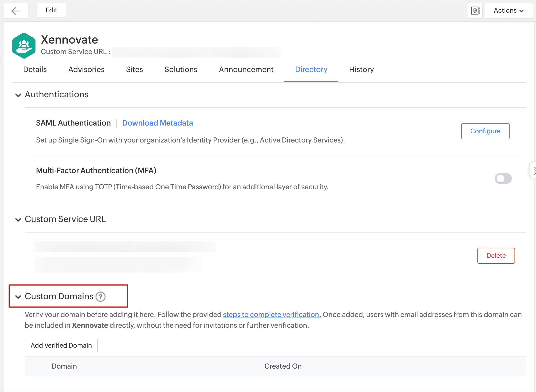Click the Custom Domains help question icon
Viewport: 536px width, 392px height.
click(101, 297)
